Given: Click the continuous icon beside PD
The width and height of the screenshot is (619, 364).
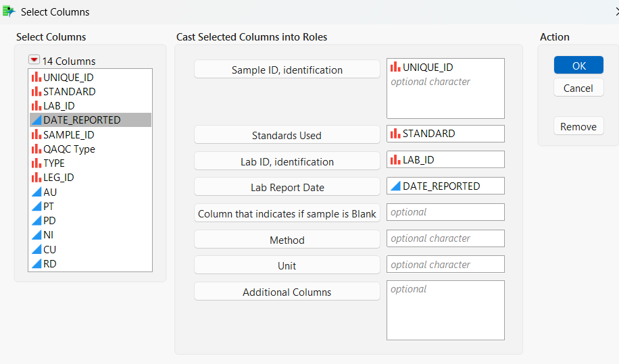Looking at the screenshot, I should click(36, 220).
